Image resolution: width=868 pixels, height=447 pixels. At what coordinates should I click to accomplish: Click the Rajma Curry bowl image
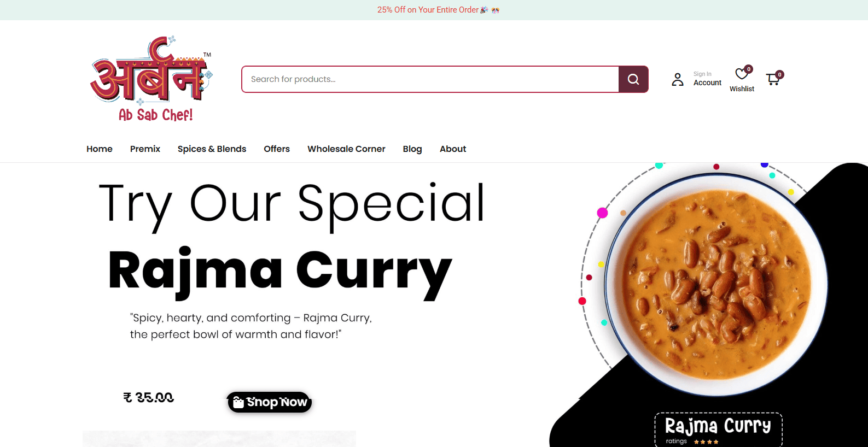[x=715, y=284]
